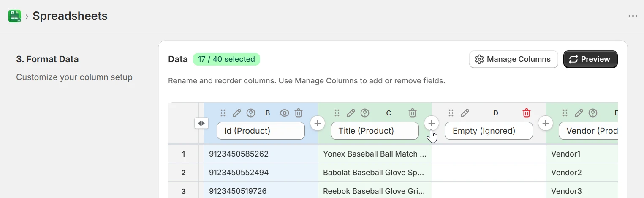
Task: Click the Id (Product) column name field
Action: click(x=261, y=131)
